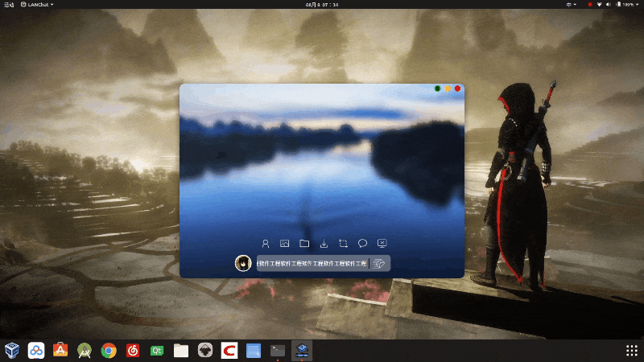Open the user contacts icon in LANChat
This screenshot has height=362, width=644.
pos(266,244)
